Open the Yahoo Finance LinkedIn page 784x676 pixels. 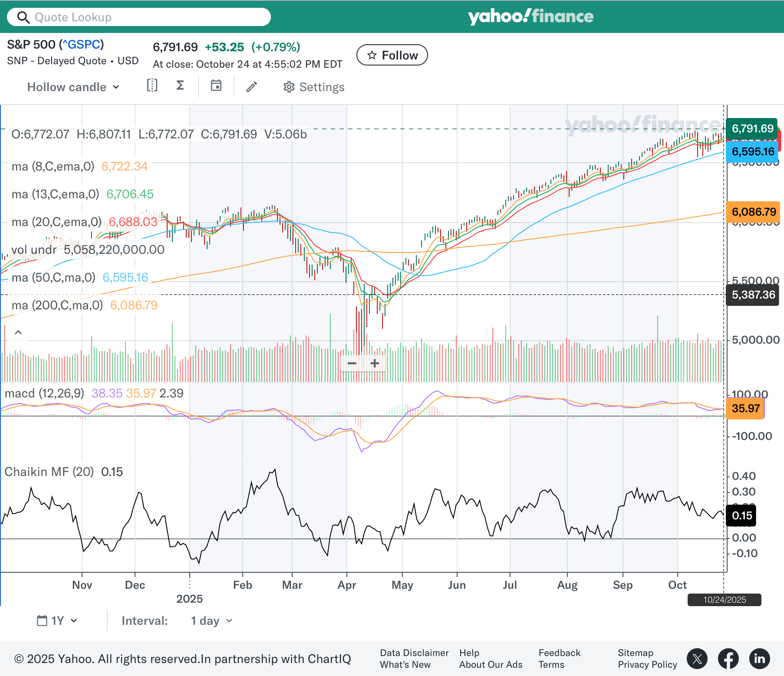[760, 659]
